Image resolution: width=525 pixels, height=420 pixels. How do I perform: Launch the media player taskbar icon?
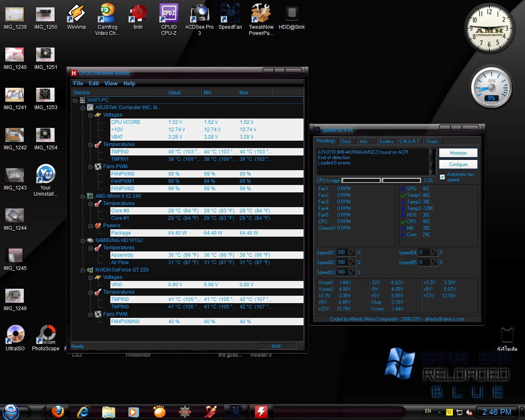point(134,411)
